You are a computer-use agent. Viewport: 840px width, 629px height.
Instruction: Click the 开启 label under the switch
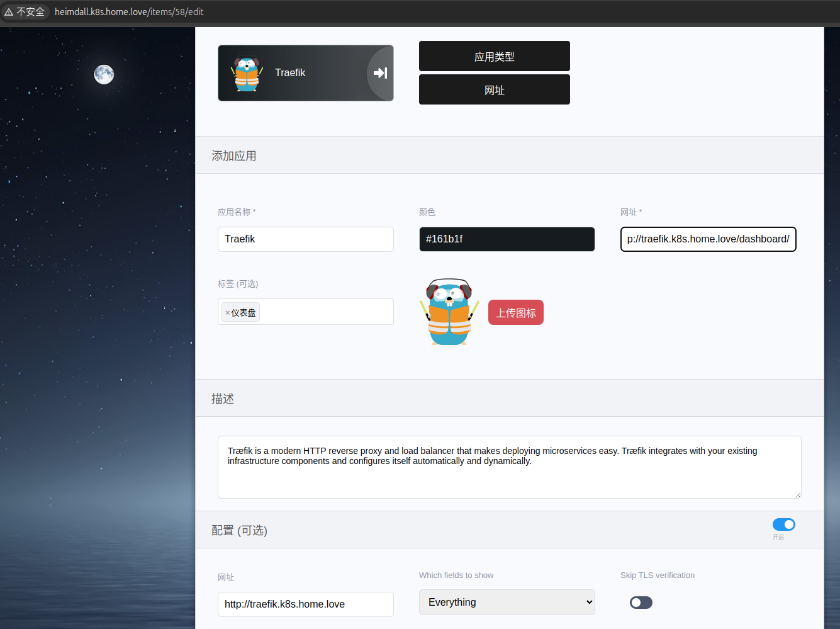point(778,537)
